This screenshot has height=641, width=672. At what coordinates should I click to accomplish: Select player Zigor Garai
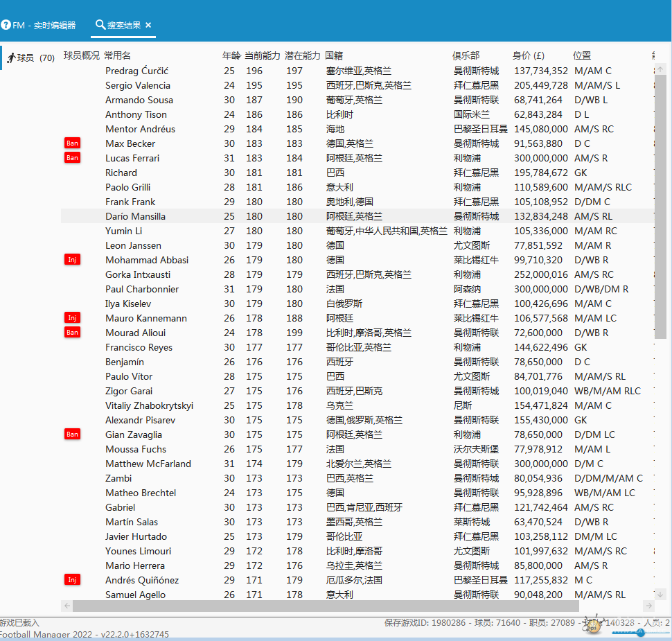tap(129, 392)
